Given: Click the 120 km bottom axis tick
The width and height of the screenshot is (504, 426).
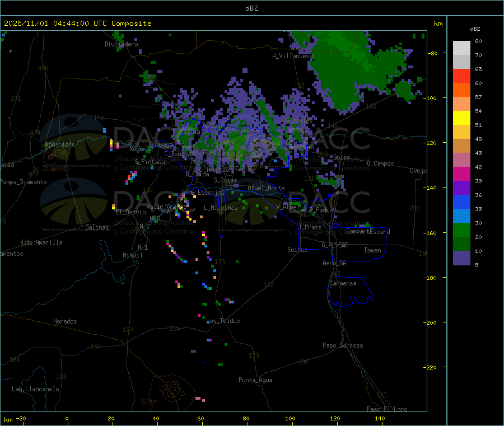Looking at the screenshot, I should [335, 419].
